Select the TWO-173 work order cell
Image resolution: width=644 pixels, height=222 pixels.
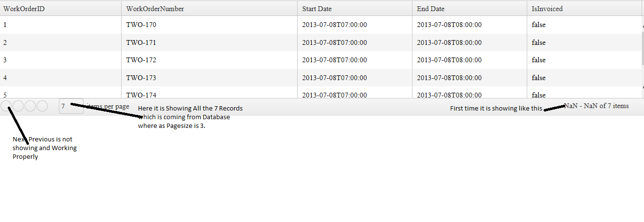[141, 78]
